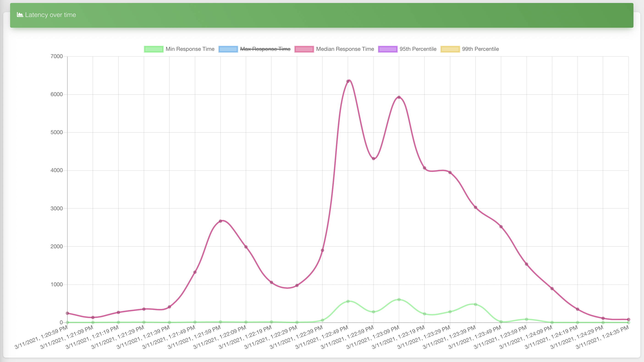
Task: Click the median point at 1:23:49 PM
Action: pos(501,227)
